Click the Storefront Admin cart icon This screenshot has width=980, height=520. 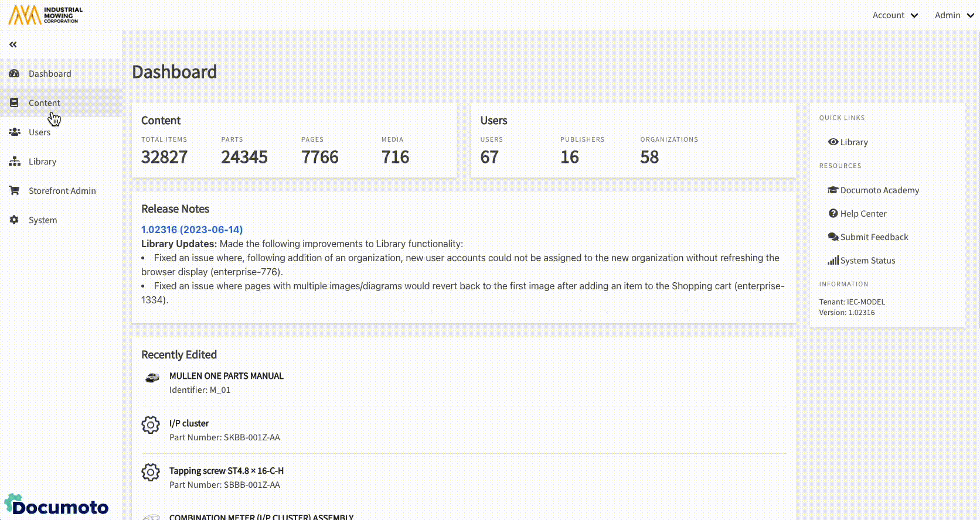pyautogui.click(x=15, y=191)
